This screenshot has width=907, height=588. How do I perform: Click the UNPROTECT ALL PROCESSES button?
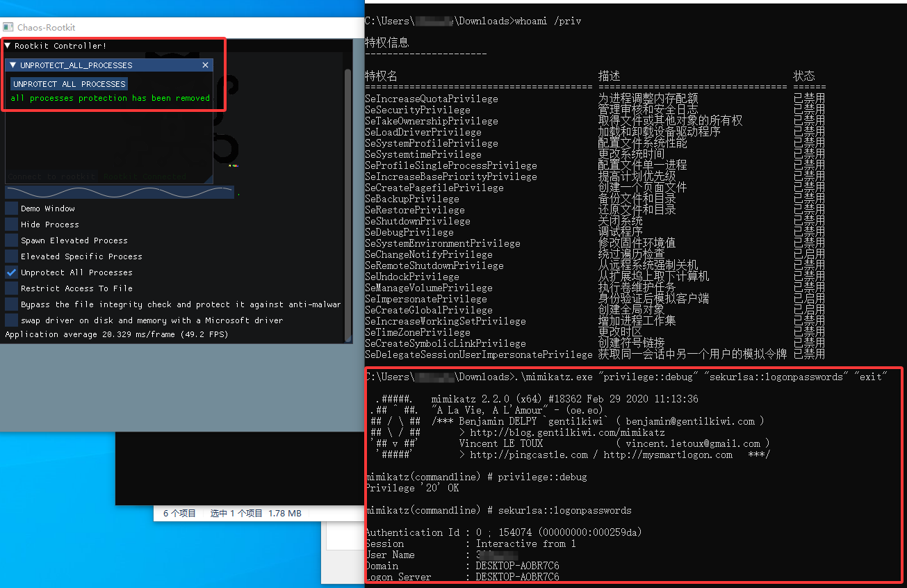click(x=70, y=84)
